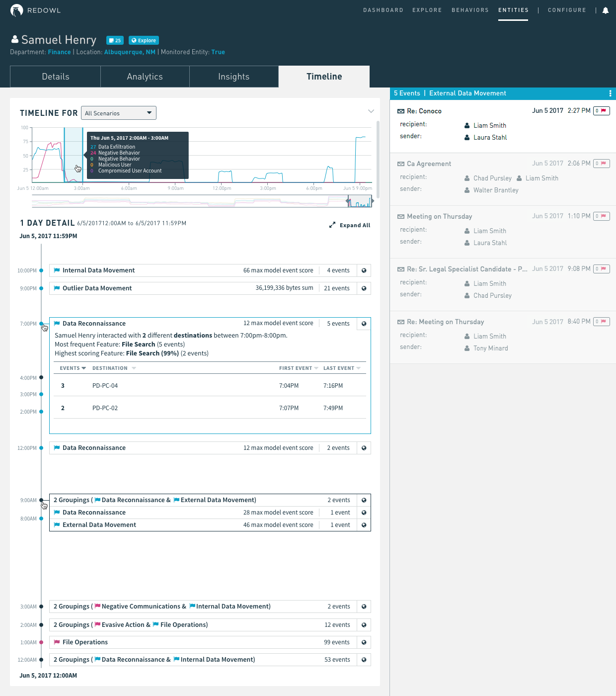Screen dimensions: 616x696
Task: Click globe icon on 9:00AM 2 Groupings row
Action: pyautogui.click(x=364, y=500)
